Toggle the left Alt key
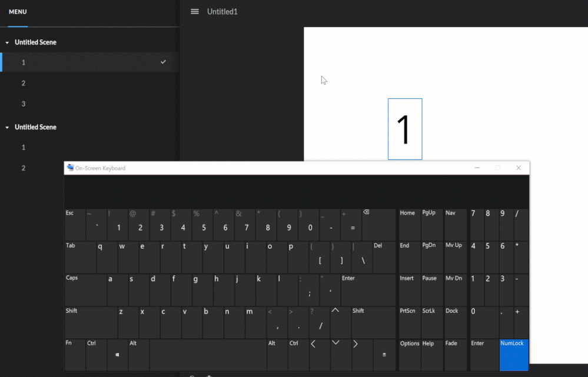Viewport: 588px width, 377px height. pos(139,355)
